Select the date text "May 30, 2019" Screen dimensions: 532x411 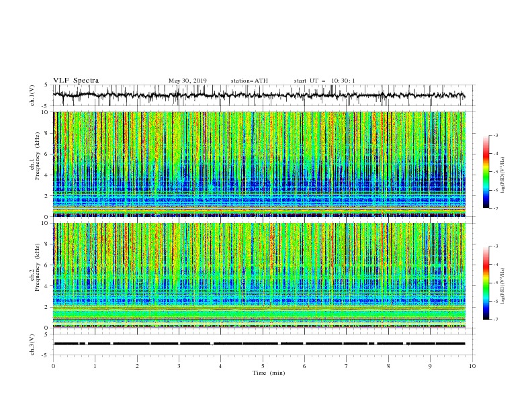coord(187,81)
